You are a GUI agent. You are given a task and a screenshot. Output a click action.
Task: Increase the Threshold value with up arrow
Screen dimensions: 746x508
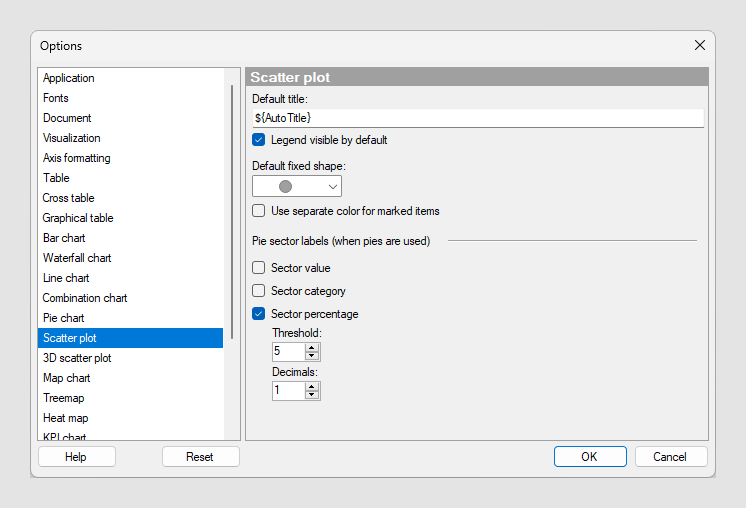(312, 348)
